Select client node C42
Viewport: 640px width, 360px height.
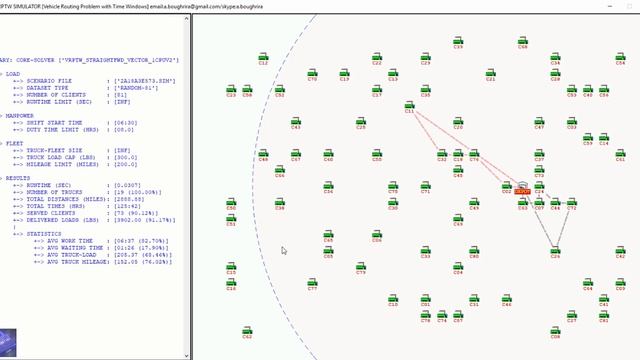pos(620,251)
